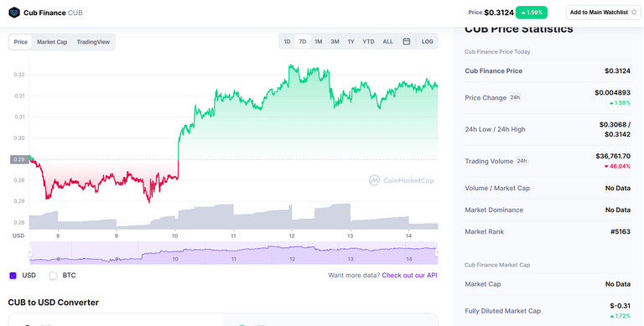Select the Price chart tab
The width and height of the screenshot is (644, 326).
[x=20, y=42]
